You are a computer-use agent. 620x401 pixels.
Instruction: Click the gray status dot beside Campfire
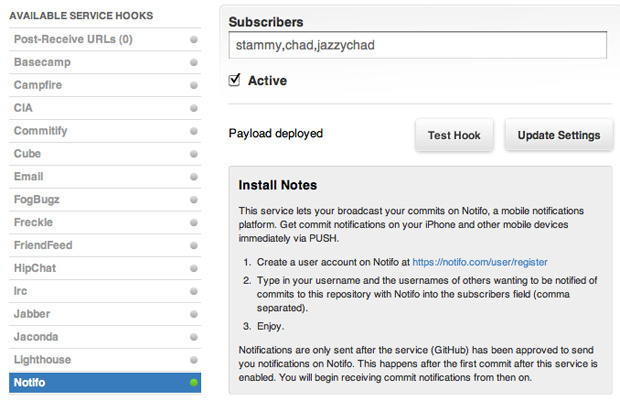point(194,85)
